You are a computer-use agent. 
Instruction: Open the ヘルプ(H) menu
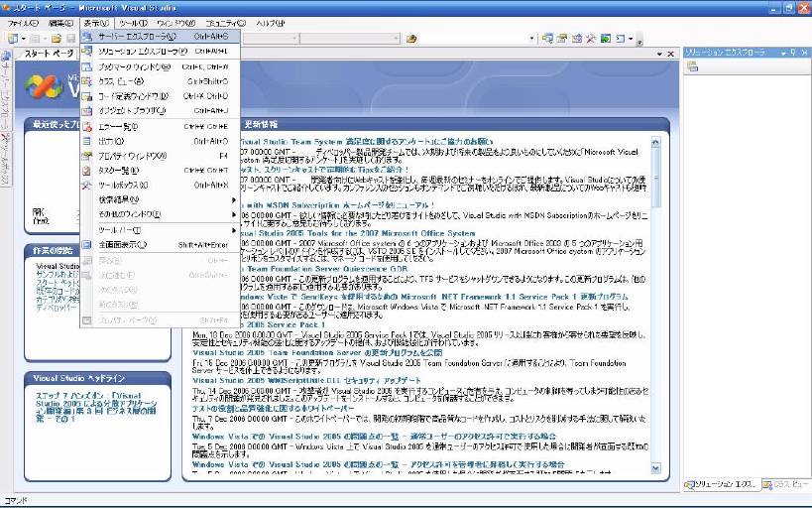pyautogui.click(x=271, y=24)
